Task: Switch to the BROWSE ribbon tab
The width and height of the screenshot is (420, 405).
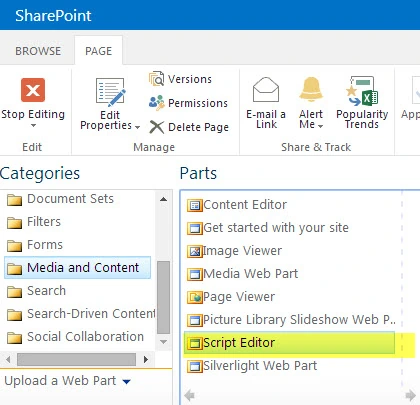Action: pyautogui.click(x=38, y=51)
